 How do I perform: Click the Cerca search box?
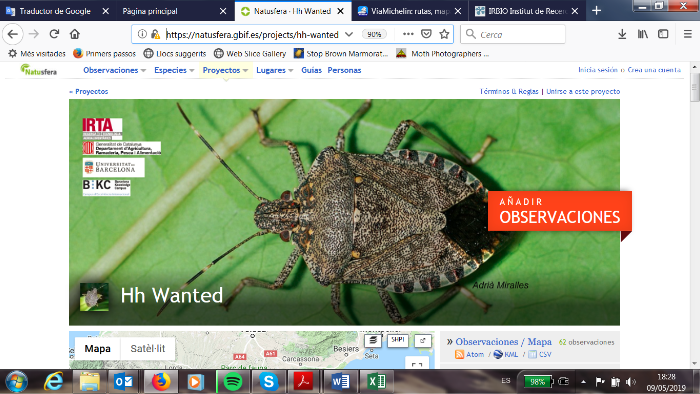tap(512, 34)
